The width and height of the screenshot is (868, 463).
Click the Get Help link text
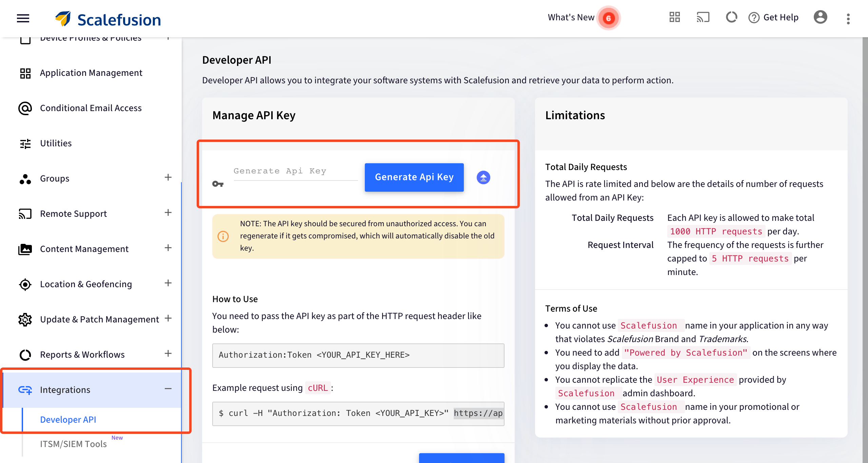(781, 18)
